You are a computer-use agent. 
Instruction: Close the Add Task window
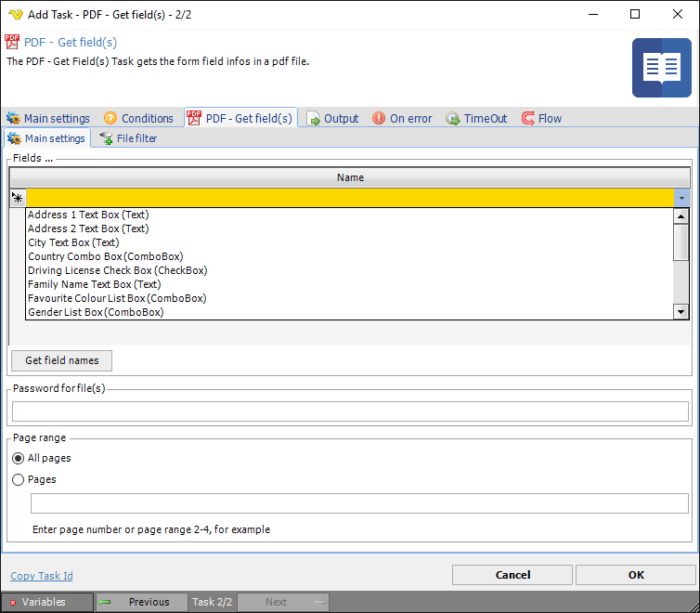tap(677, 14)
